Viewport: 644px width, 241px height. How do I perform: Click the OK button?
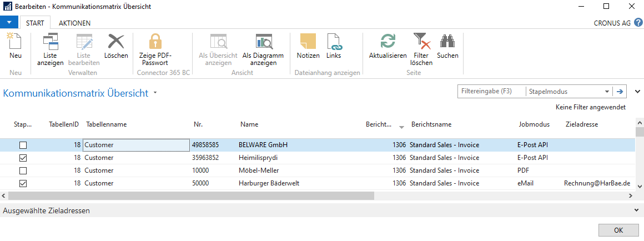(x=618, y=230)
